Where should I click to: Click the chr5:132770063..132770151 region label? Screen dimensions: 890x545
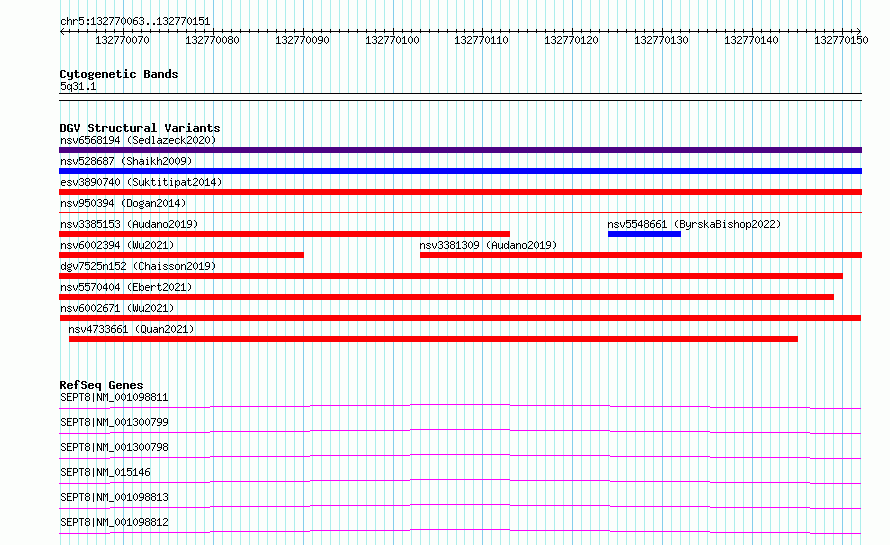135,21
